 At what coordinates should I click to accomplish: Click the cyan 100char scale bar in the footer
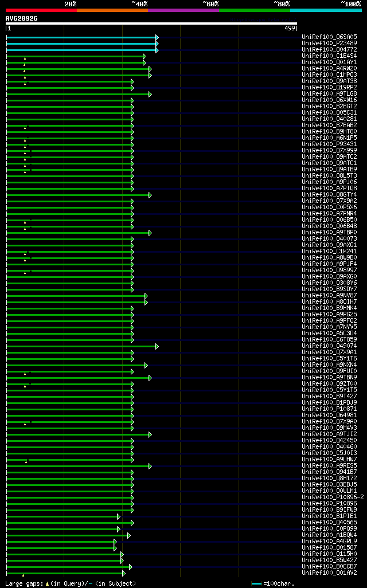click(256, 584)
